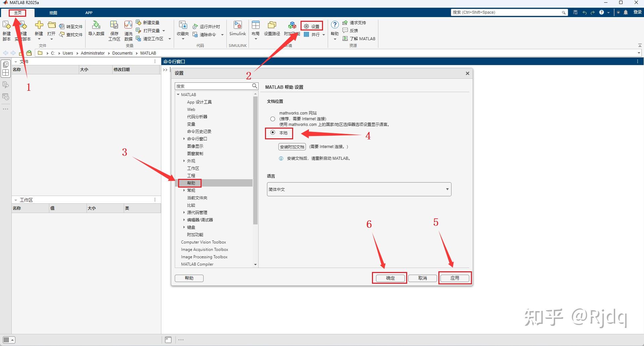Select the mathworks.com 网站 radio button
Viewport: 644px width, 346px height.
[x=273, y=119]
